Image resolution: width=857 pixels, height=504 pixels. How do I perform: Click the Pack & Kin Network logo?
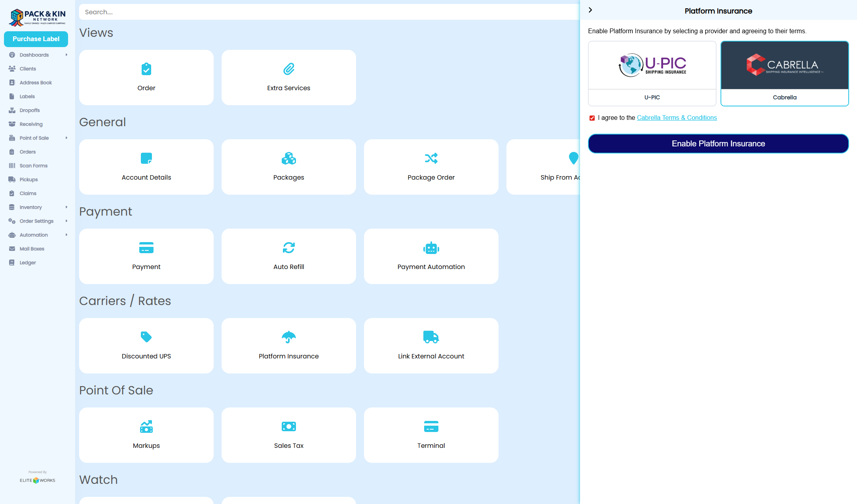38,17
